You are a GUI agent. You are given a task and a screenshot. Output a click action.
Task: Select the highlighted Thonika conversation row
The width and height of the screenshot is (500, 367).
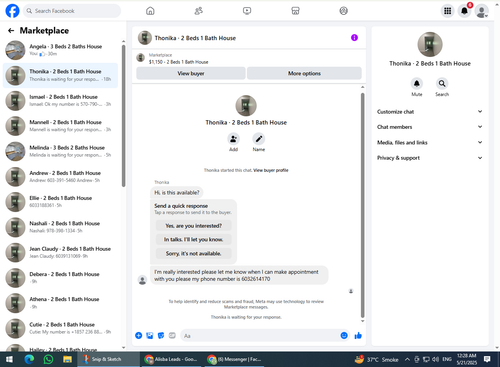60,75
